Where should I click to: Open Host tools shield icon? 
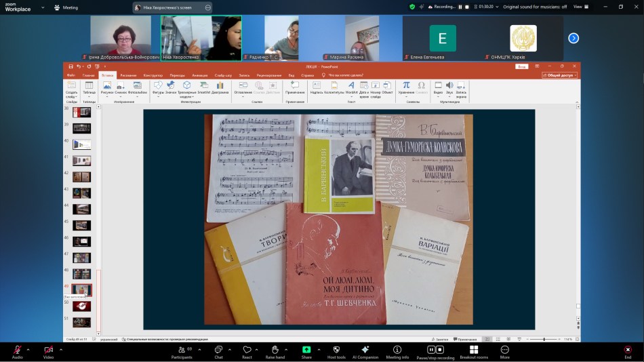click(x=336, y=350)
